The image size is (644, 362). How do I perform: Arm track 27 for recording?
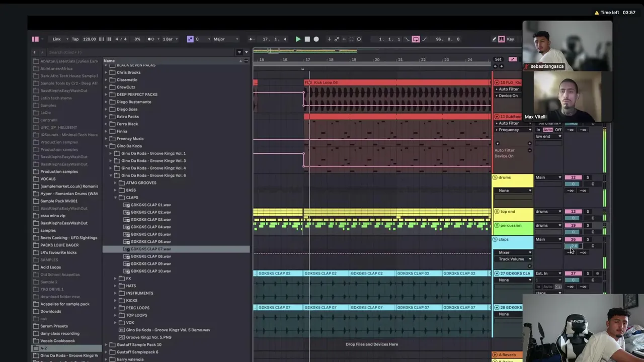point(598,274)
